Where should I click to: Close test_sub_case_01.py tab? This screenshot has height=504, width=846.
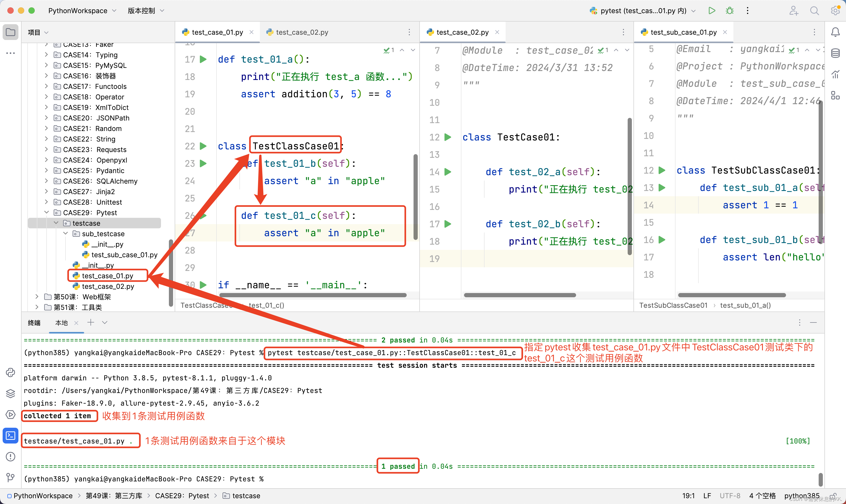coord(725,32)
